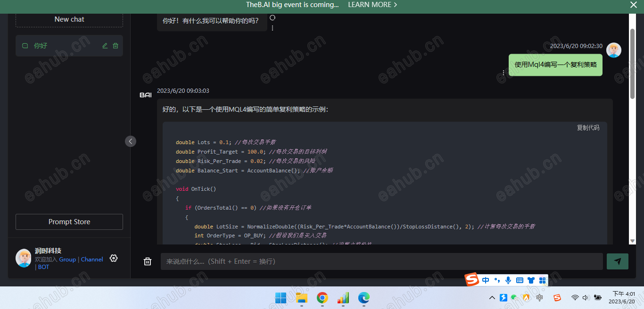Open toolbox grid icon on Sogou bar

(x=542, y=280)
